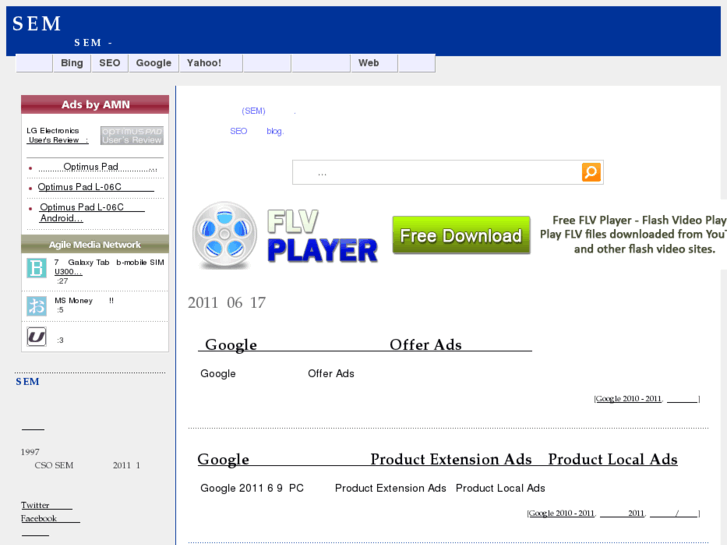Open Product Extension Ads article headline
This screenshot has width=727, height=545.
(437, 459)
